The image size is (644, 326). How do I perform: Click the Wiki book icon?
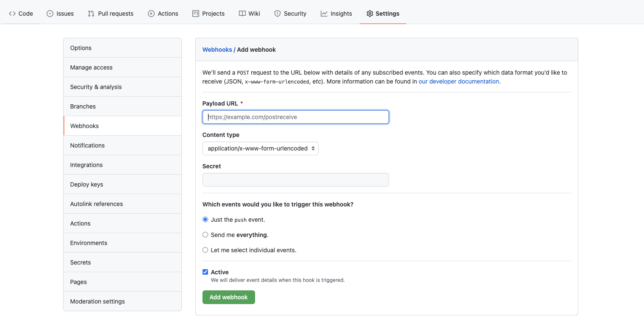point(242,14)
